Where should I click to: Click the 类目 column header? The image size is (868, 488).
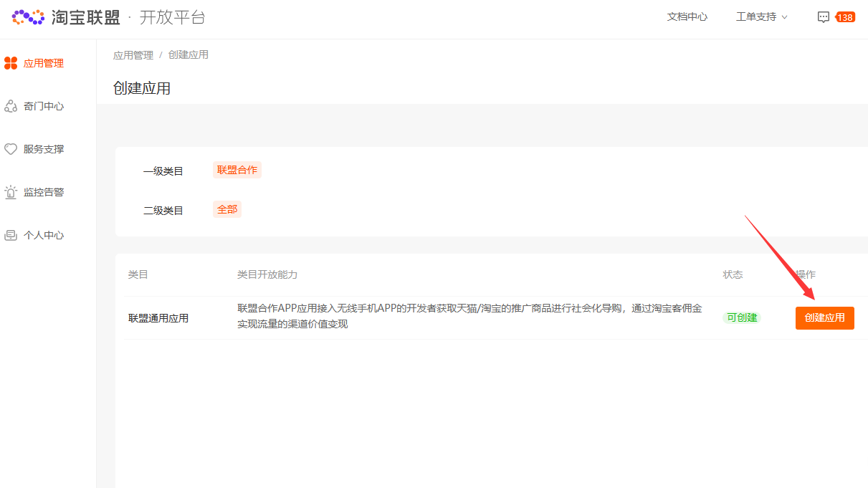(x=138, y=274)
